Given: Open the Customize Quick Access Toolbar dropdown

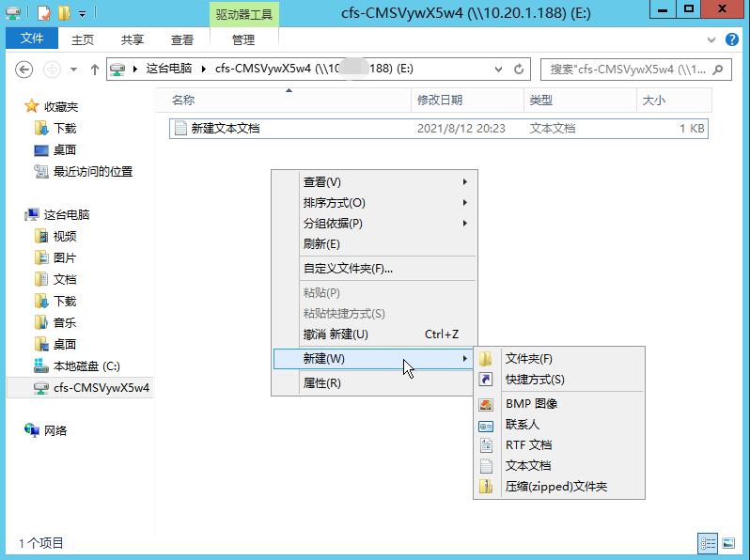Looking at the screenshot, I should pyautogui.click(x=83, y=14).
